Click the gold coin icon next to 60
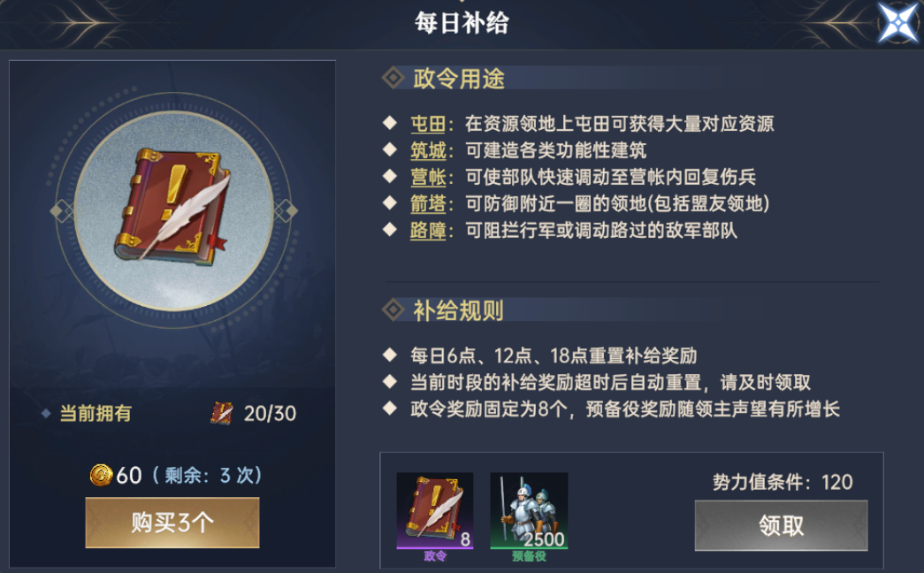The height and width of the screenshot is (573, 924). [102, 475]
